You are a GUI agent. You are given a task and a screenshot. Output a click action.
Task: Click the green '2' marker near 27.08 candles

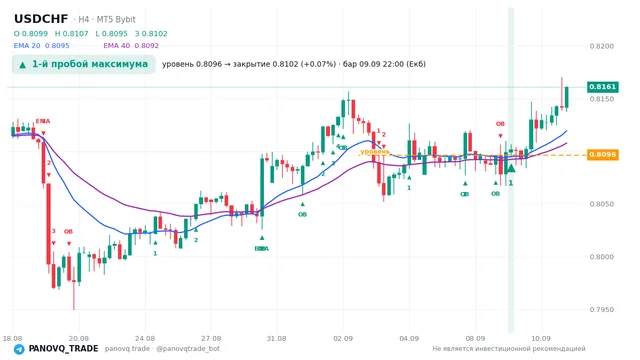tap(196, 240)
